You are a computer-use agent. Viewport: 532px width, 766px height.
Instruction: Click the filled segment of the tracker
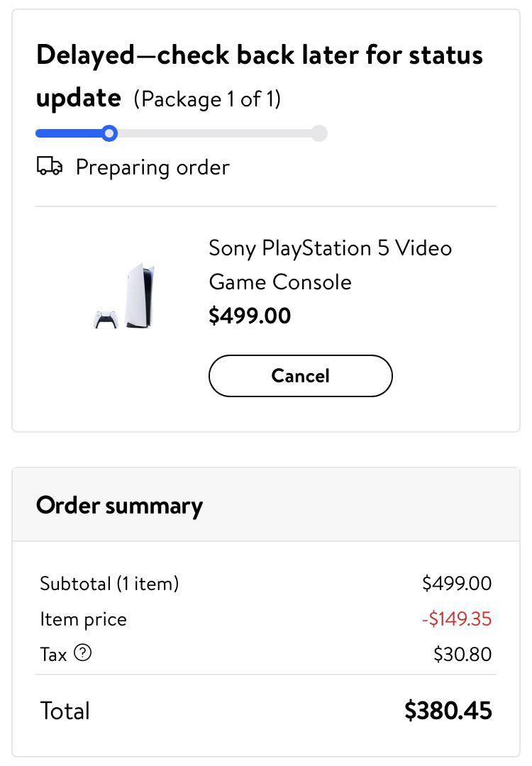[71, 133]
